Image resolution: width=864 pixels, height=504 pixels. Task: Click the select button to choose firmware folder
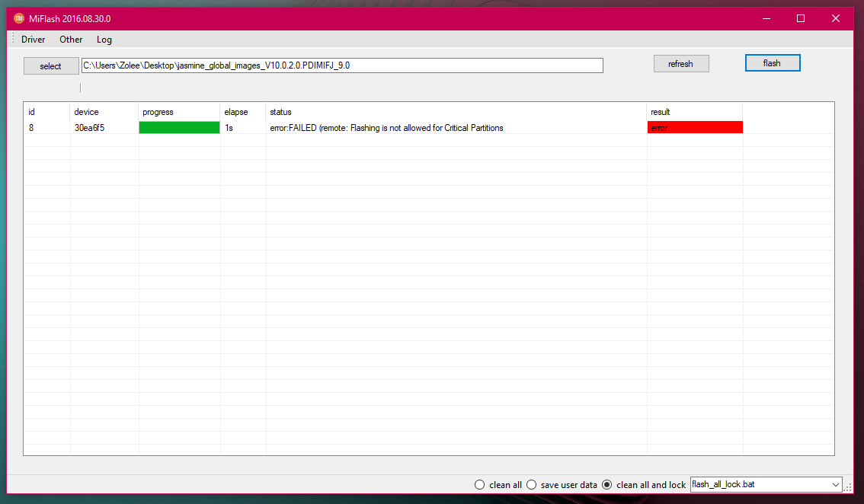tap(51, 66)
